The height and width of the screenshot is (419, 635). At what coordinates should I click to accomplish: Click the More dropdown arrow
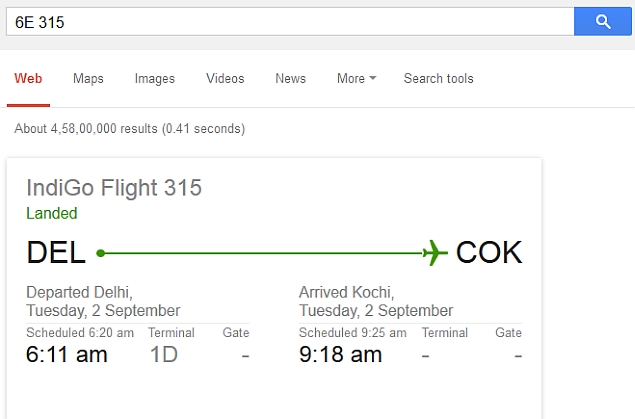pos(373,78)
